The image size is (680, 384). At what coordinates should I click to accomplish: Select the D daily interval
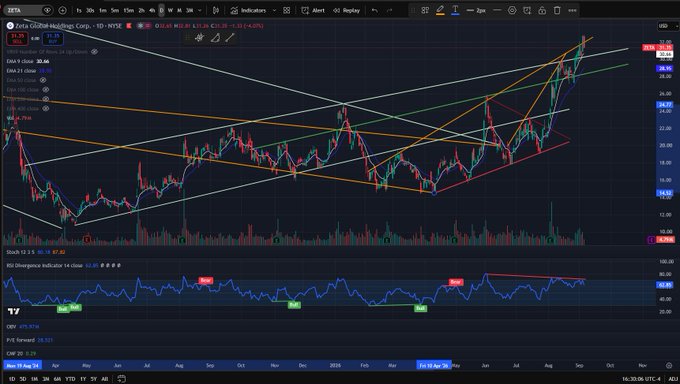161,10
